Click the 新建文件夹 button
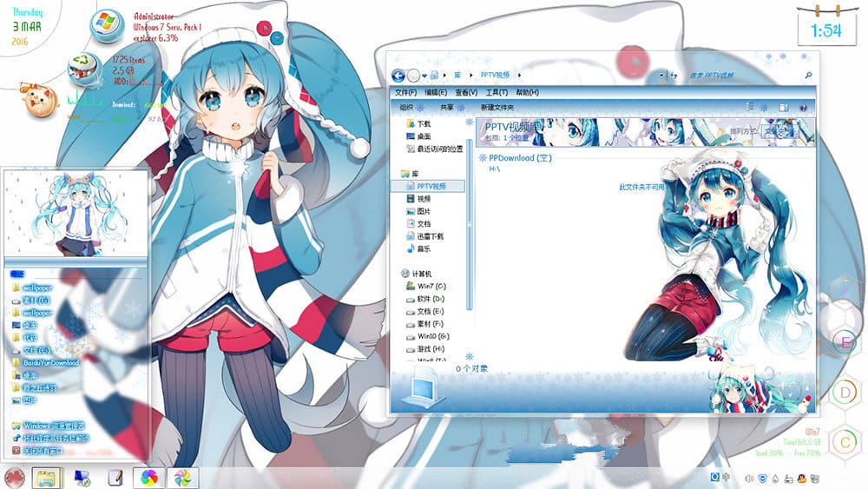 point(496,108)
